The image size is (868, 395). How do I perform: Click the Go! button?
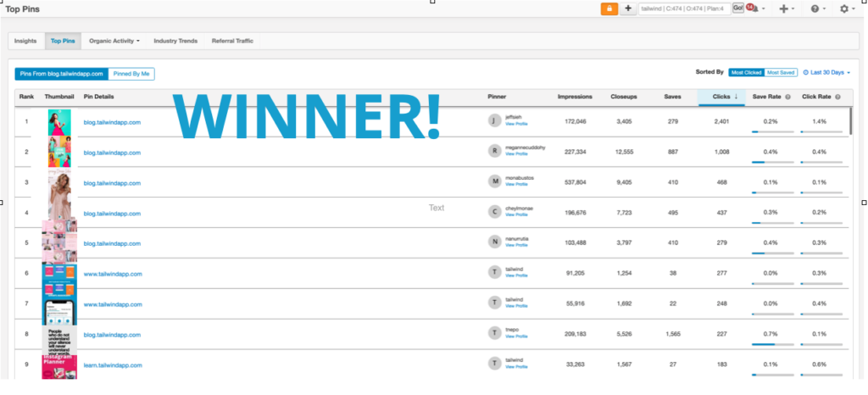pyautogui.click(x=738, y=8)
